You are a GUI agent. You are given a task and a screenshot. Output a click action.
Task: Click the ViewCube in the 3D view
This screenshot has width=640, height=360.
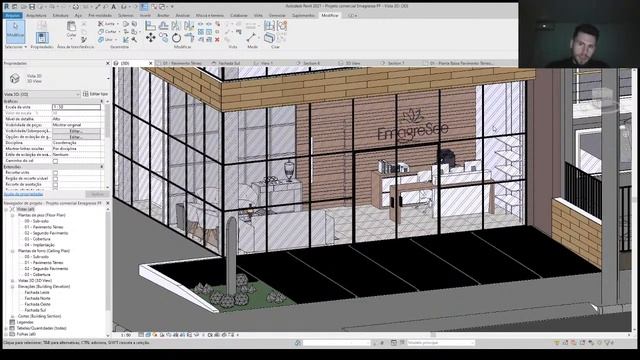[603, 98]
